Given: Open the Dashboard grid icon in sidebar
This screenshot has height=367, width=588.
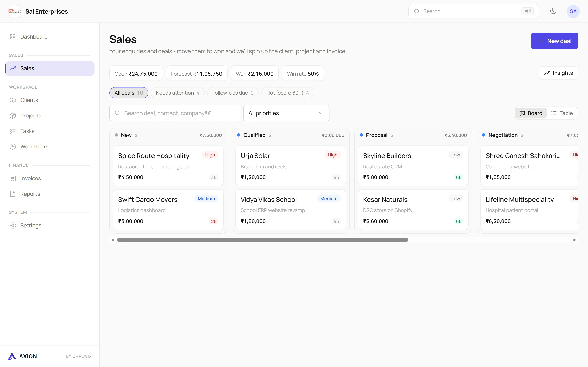Looking at the screenshot, I should (x=13, y=37).
